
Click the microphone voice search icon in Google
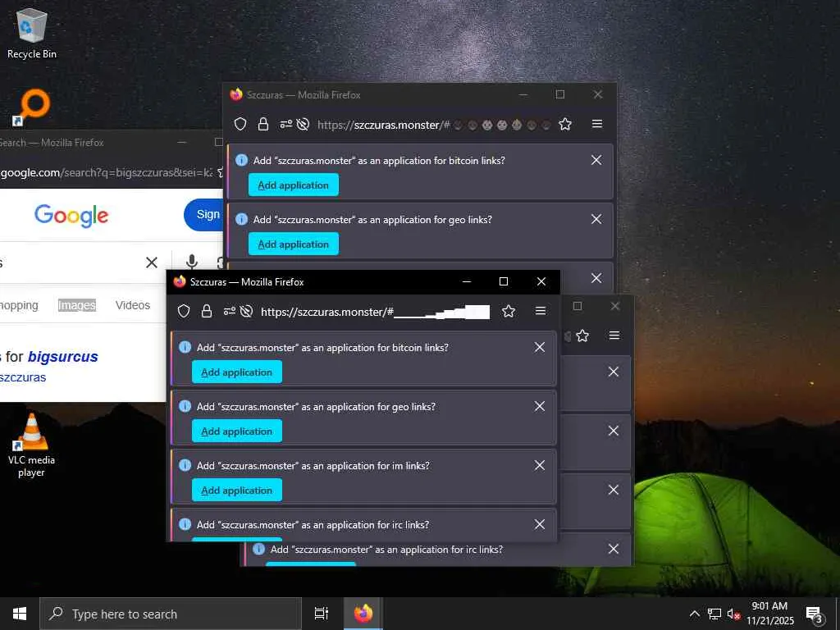pos(192,262)
